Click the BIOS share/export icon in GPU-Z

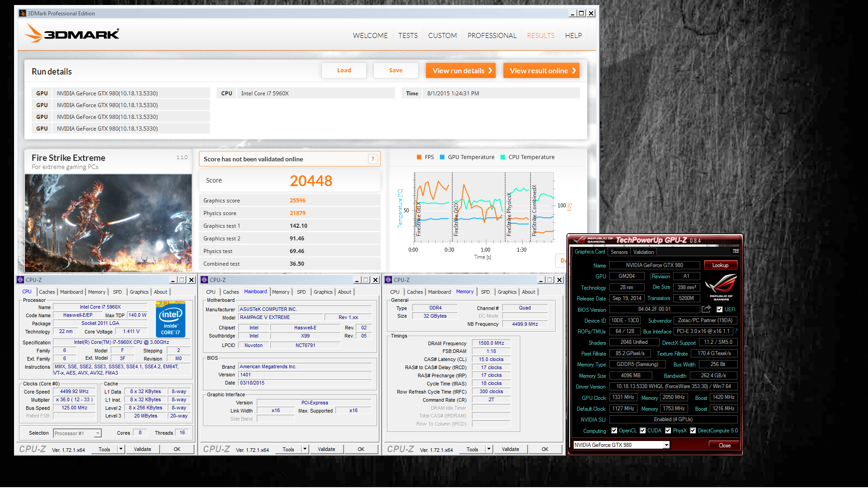click(x=706, y=309)
